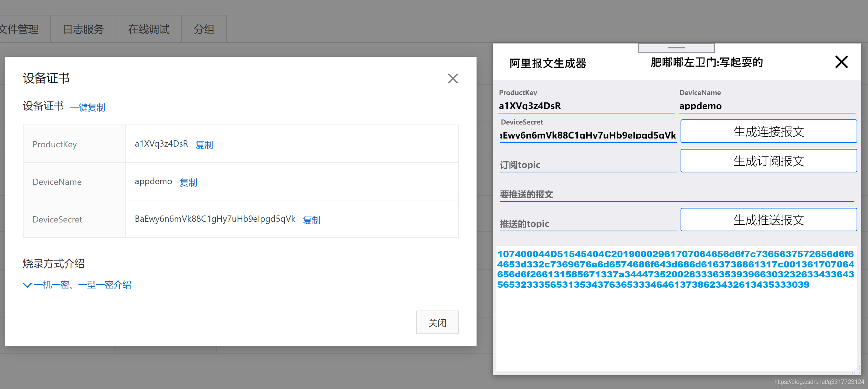Screen dimensions: 868x389
Task: Click the drag handle atop generator window
Action: pos(677,48)
